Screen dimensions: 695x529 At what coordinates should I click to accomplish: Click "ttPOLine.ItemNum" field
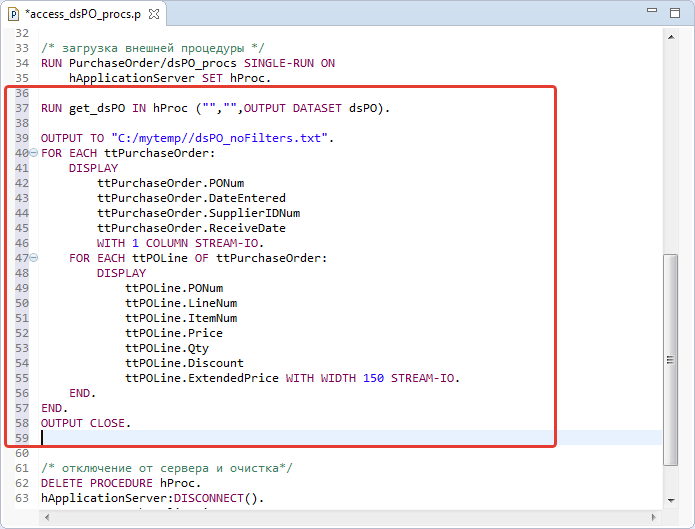(181, 318)
